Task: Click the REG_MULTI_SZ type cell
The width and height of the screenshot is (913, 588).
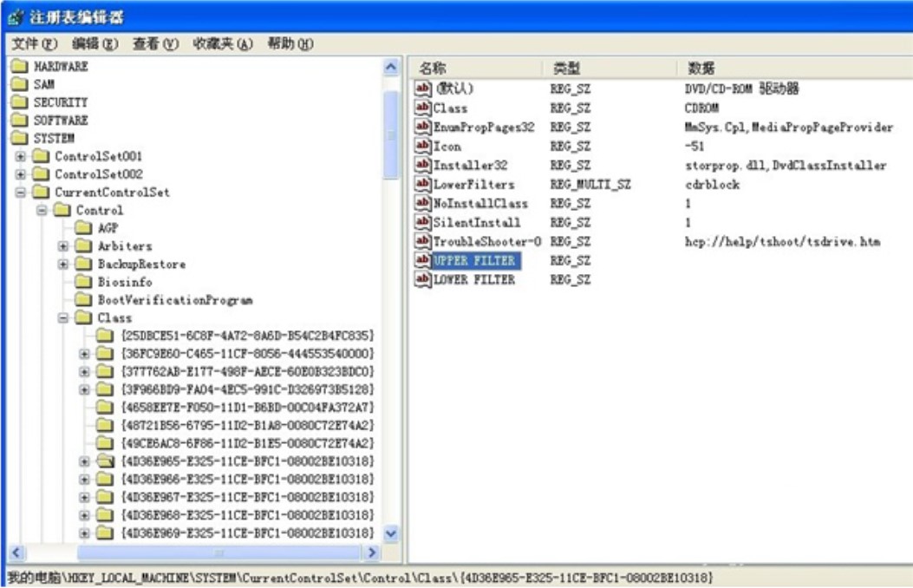Action: pyautogui.click(x=590, y=185)
